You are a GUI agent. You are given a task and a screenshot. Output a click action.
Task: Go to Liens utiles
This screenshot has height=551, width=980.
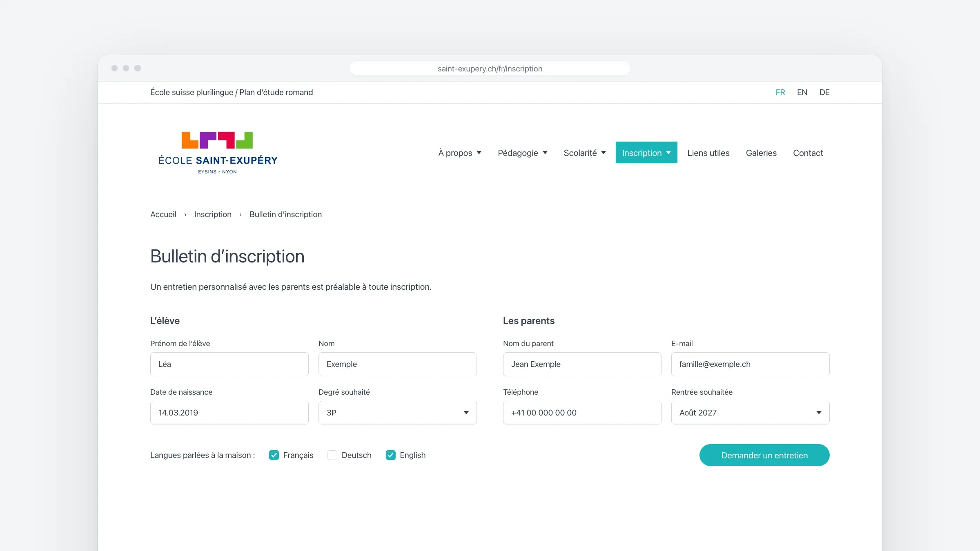click(708, 153)
